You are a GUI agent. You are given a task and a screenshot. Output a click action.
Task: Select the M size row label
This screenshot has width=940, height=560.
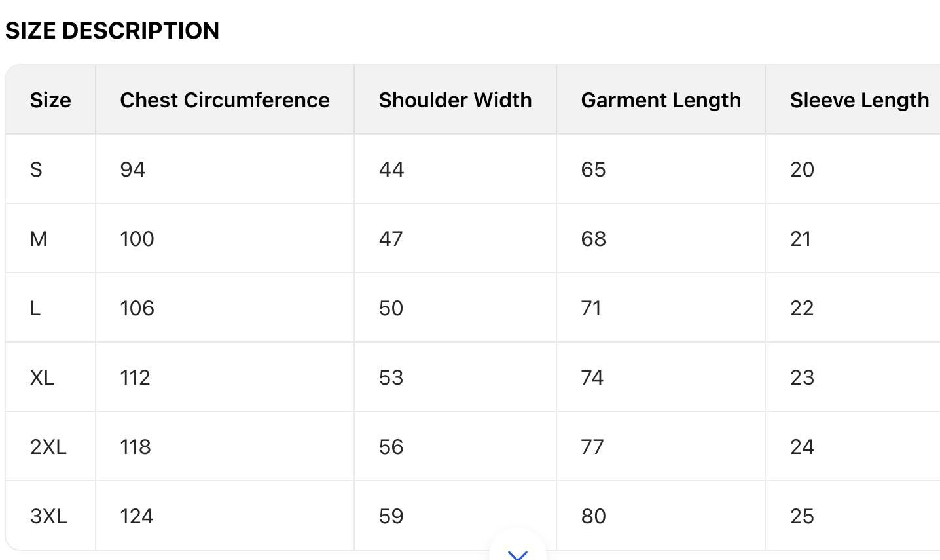point(39,239)
